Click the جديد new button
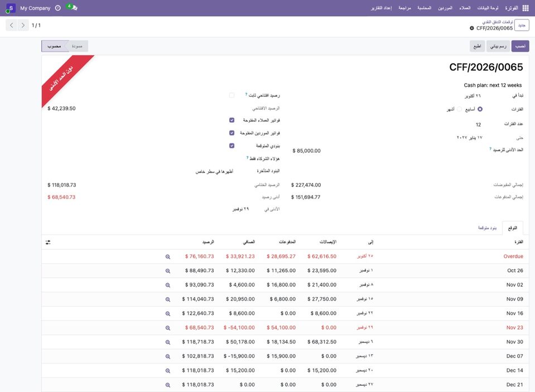 pos(522,25)
